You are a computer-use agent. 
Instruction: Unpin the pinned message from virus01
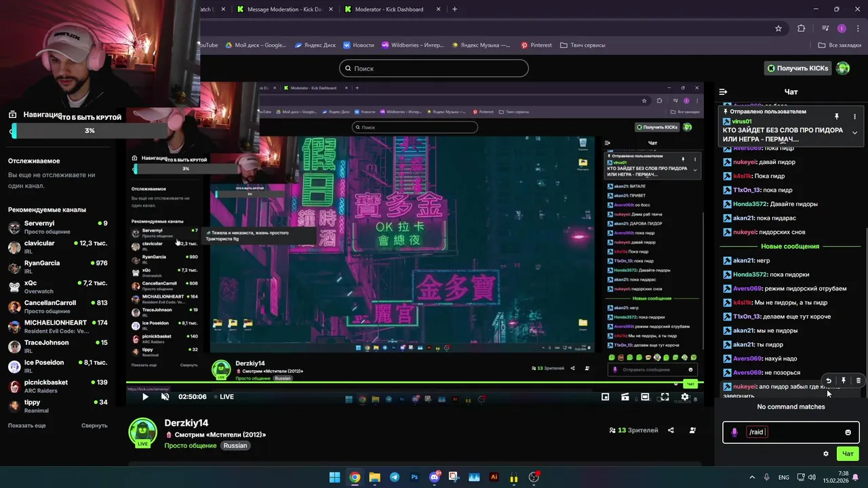point(837,117)
